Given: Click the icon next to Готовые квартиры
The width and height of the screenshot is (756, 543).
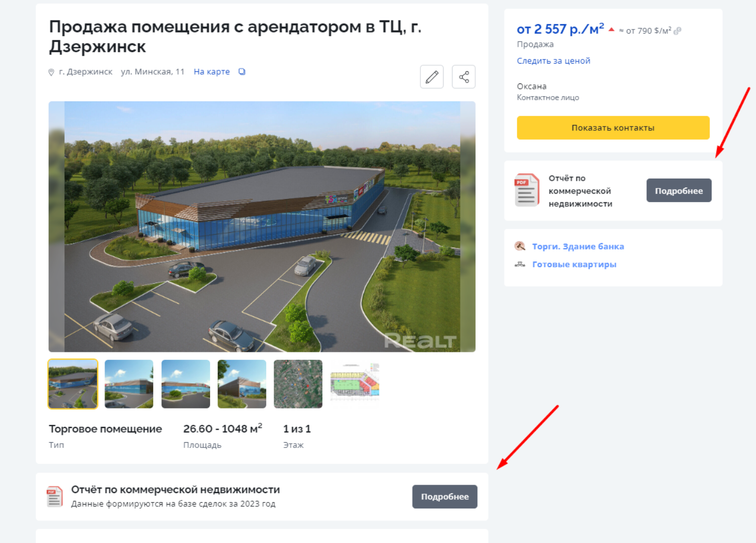Looking at the screenshot, I should click(520, 264).
